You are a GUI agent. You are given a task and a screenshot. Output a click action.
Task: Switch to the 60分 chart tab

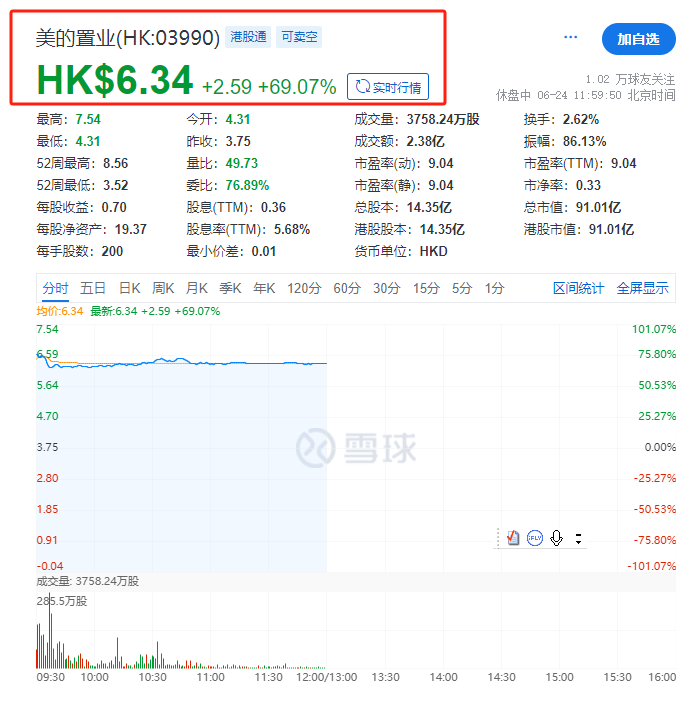347,288
